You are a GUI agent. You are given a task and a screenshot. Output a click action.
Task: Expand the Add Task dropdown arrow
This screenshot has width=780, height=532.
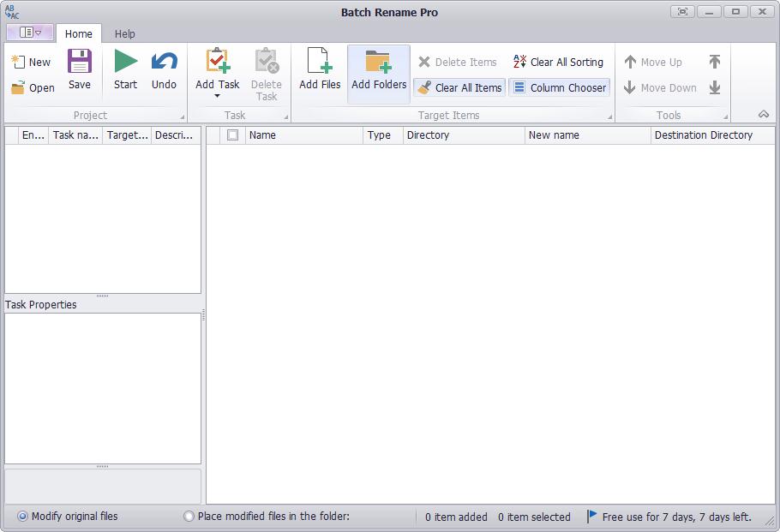[217, 96]
